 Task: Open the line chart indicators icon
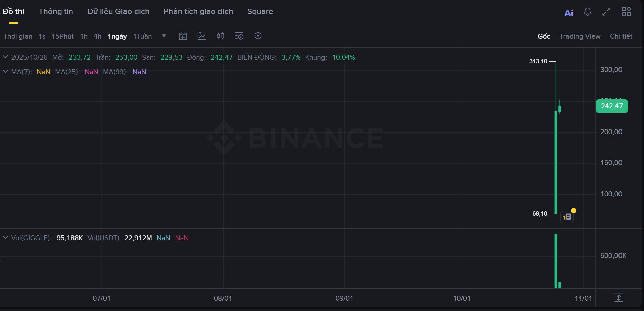tap(202, 36)
